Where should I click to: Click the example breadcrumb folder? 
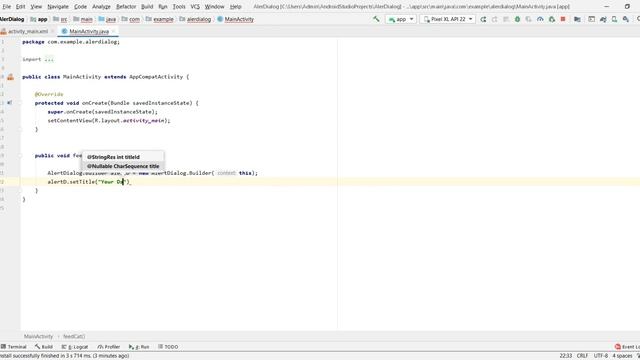pyautogui.click(x=160, y=19)
